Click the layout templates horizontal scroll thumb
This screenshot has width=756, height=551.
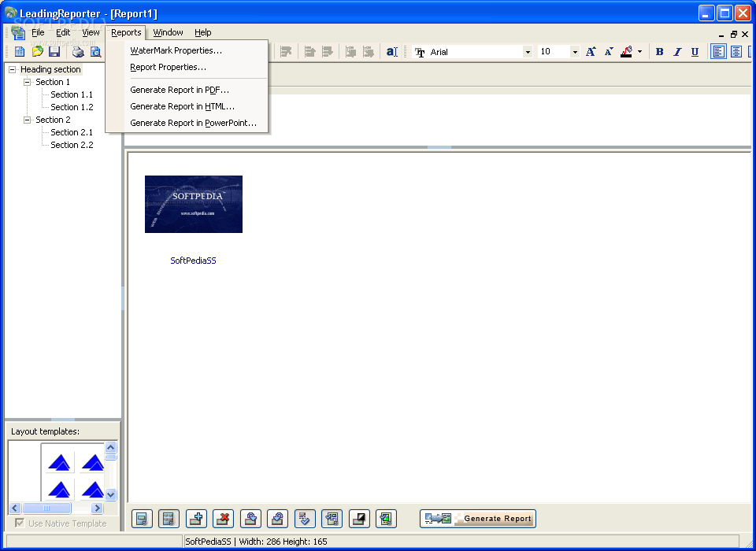click(46, 508)
